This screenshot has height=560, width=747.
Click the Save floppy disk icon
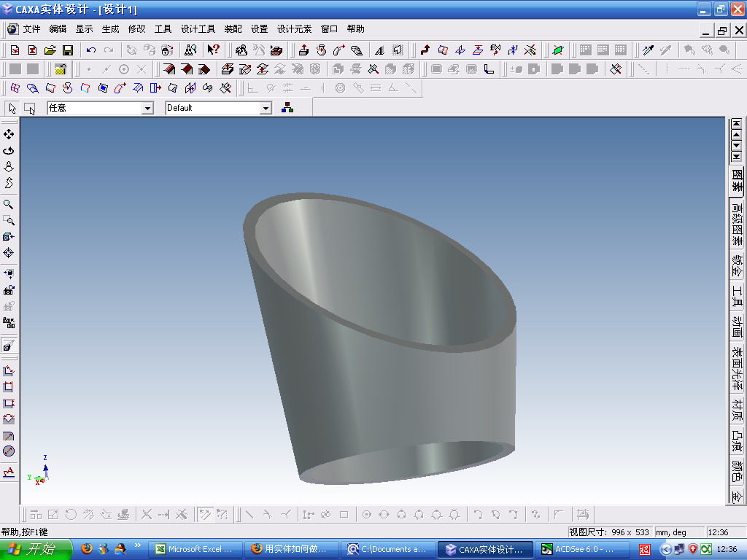tap(68, 50)
